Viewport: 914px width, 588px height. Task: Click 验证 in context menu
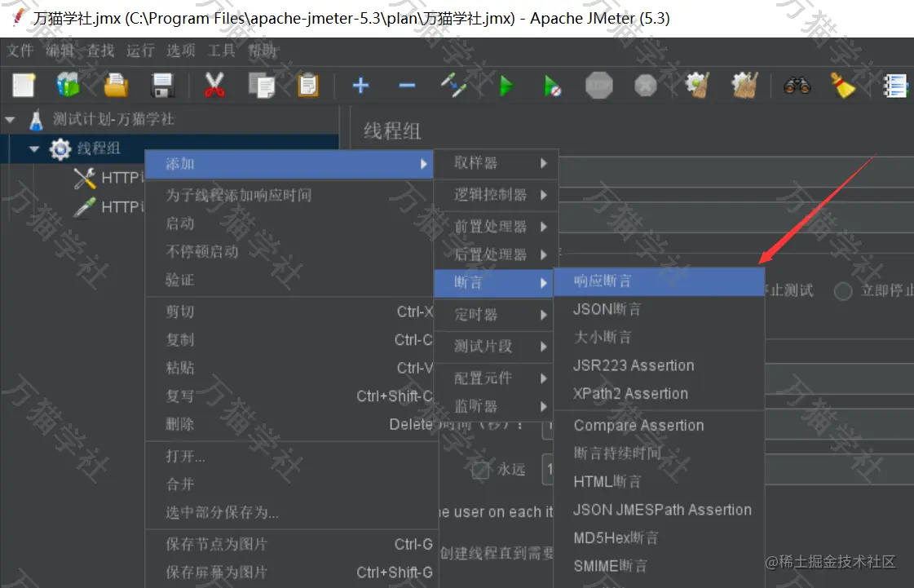pos(289,280)
